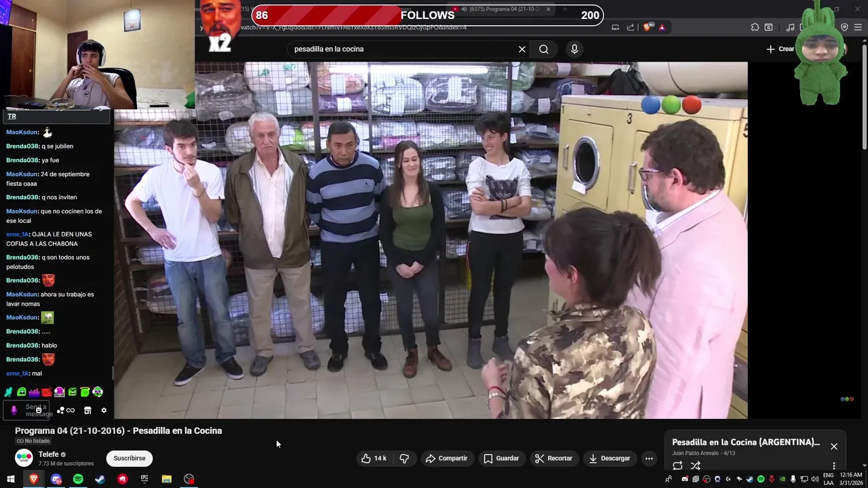Screen dimensions: 868x488
Task: Open the chat points shop icon
Action: (87, 410)
